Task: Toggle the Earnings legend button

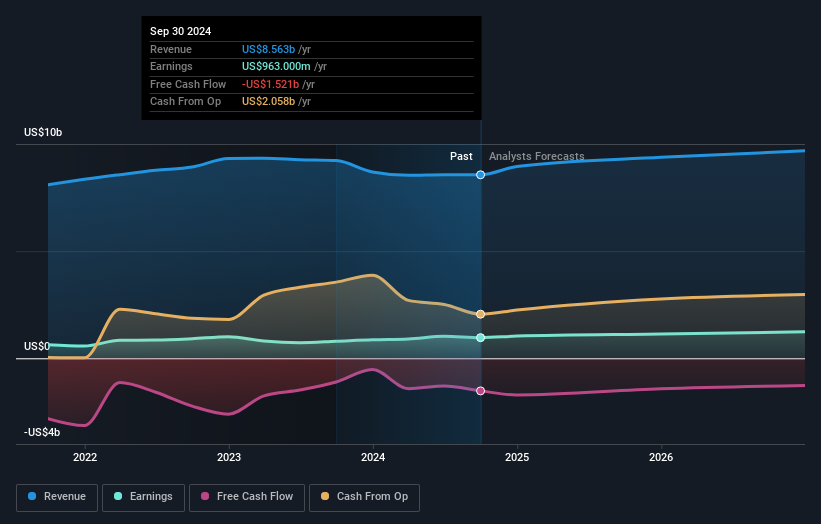Action: pos(143,497)
